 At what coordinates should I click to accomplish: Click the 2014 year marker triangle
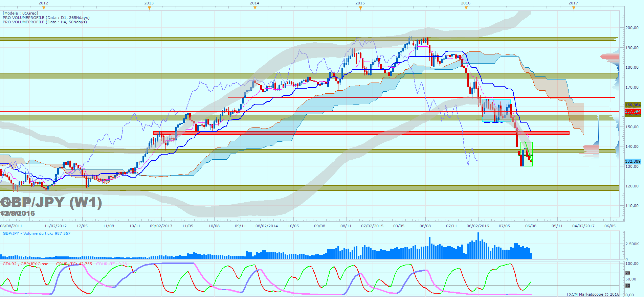(255, 8)
